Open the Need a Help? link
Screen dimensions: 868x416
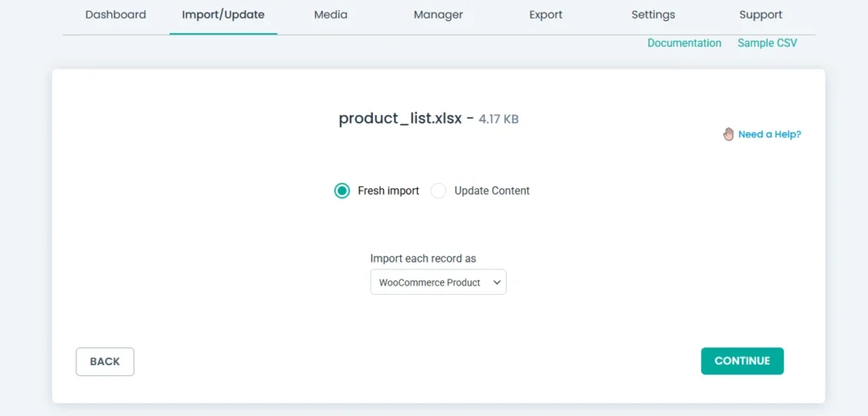769,134
